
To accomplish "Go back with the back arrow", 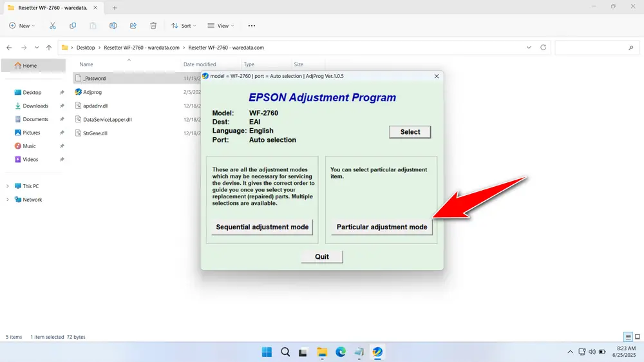I will [x=9, y=48].
